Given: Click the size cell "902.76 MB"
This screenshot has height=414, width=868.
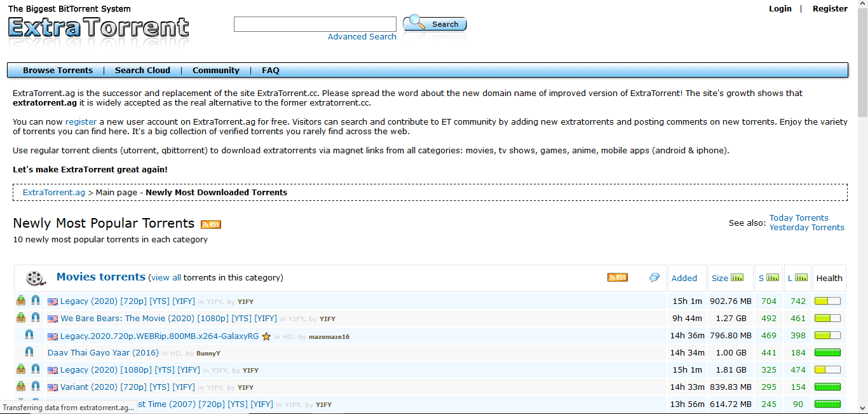Looking at the screenshot, I should point(731,301).
